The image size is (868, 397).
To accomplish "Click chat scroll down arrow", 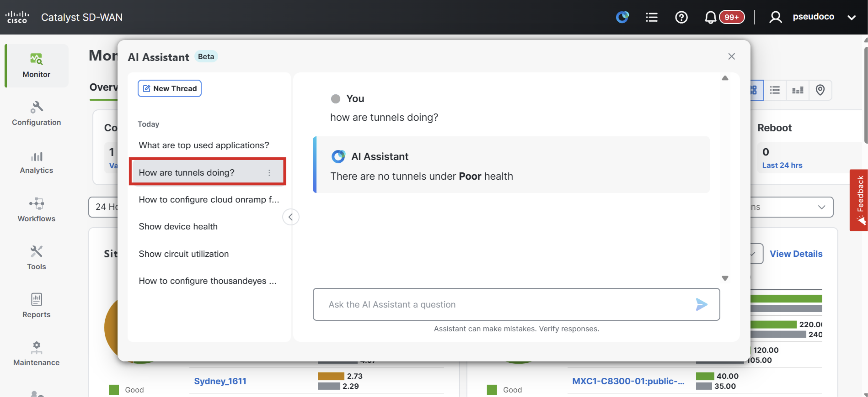I will pos(725,278).
